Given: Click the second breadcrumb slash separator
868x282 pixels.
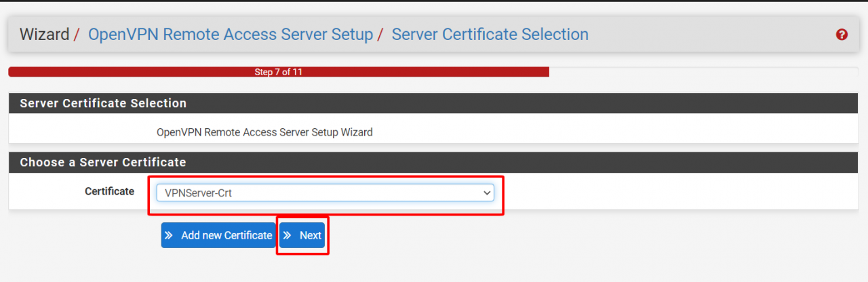Looking at the screenshot, I should (380, 35).
